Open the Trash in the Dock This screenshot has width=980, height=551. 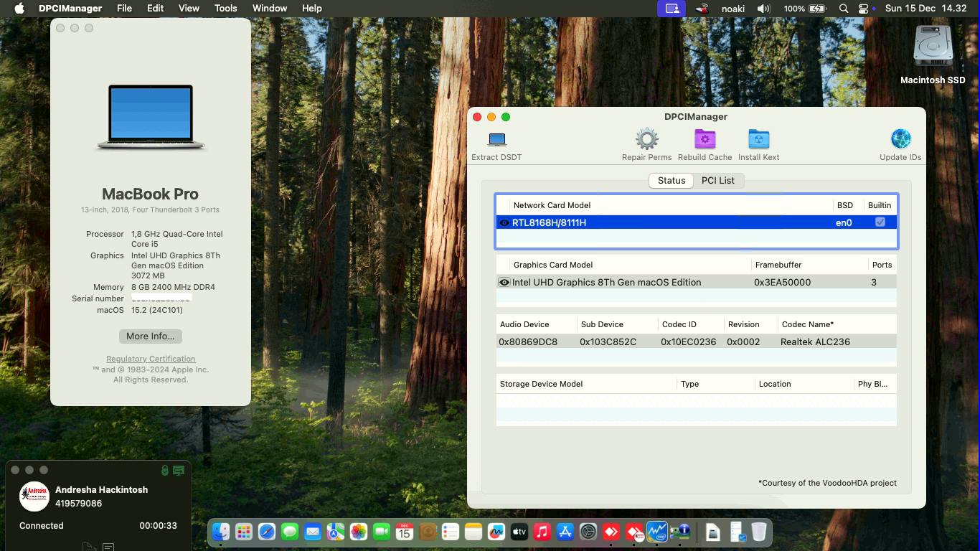coord(758,532)
